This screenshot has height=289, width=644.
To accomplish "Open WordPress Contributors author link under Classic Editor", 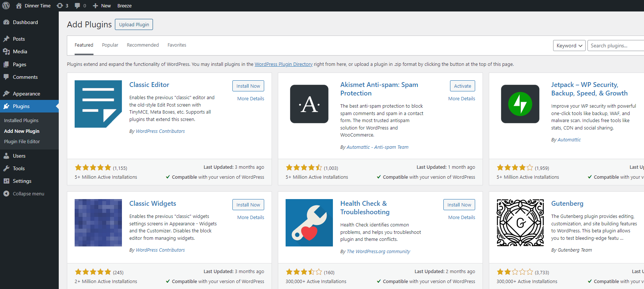I will point(160,131).
